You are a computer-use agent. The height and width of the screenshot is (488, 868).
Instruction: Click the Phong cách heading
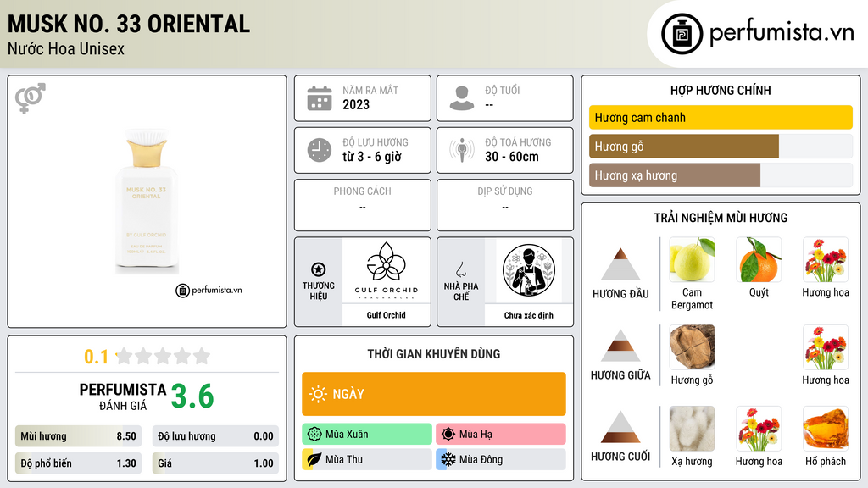[x=363, y=191]
